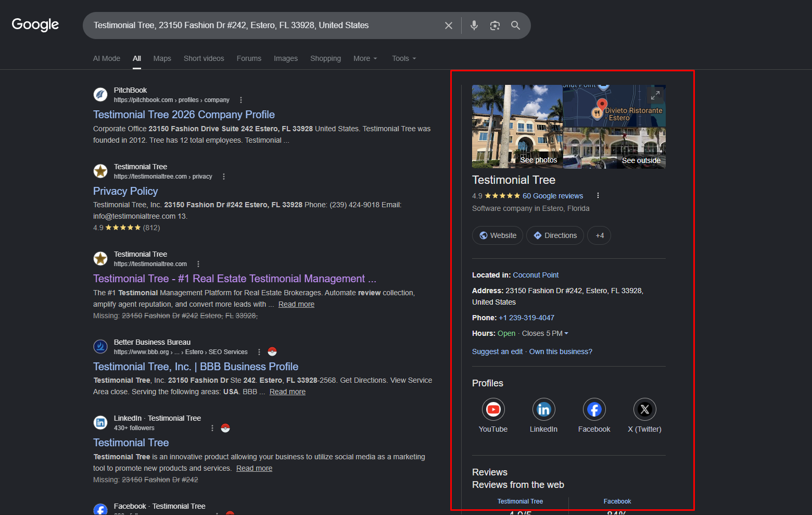Click the magnifying glass search icon
The width and height of the screenshot is (812, 515).
[515, 26]
